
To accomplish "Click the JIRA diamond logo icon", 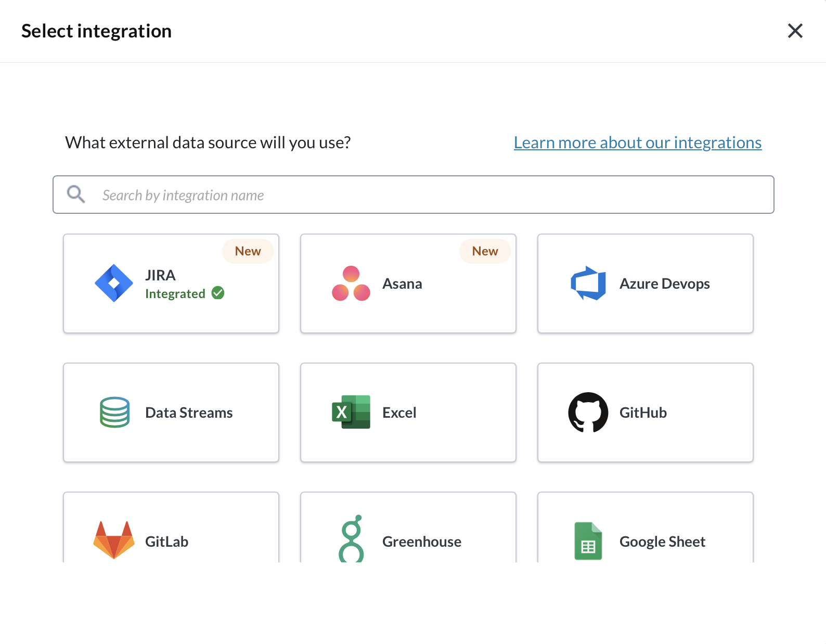I will (x=114, y=284).
